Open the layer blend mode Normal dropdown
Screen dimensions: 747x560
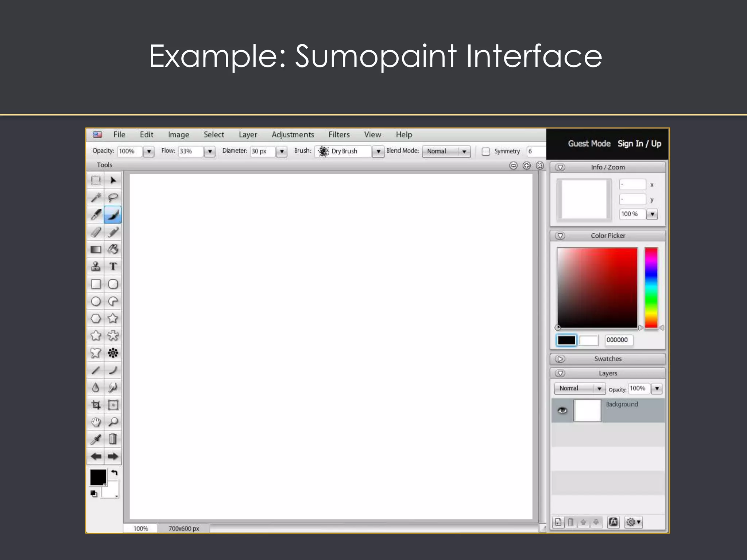coord(580,389)
